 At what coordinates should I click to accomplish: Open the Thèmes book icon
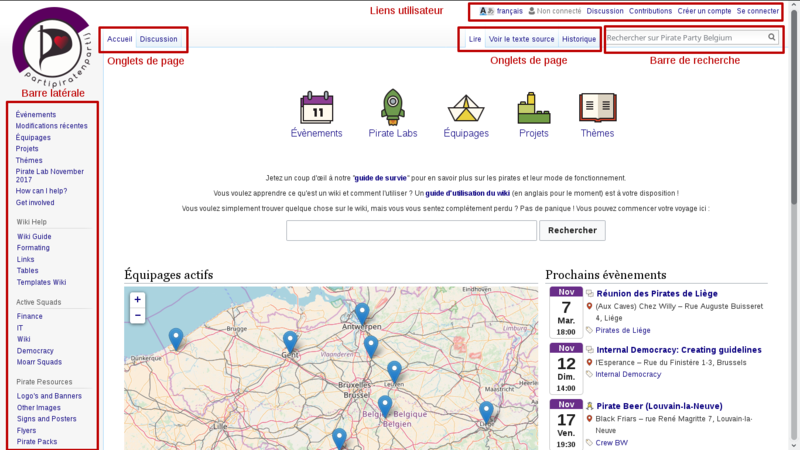pyautogui.click(x=597, y=106)
